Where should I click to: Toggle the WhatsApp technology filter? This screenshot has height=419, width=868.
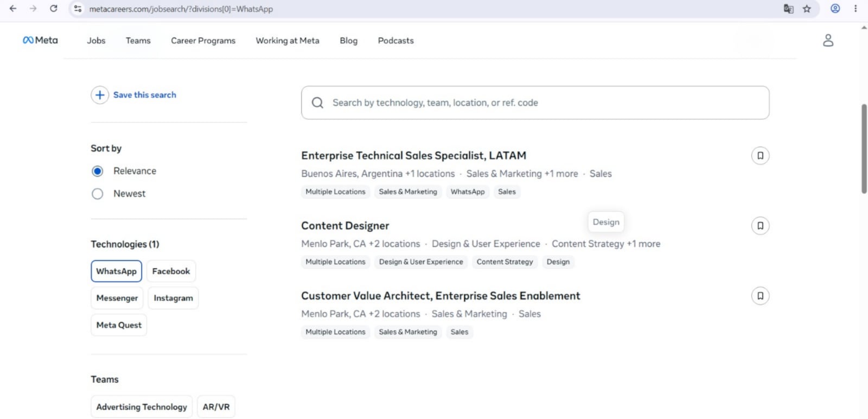click(x=116, y=271)
